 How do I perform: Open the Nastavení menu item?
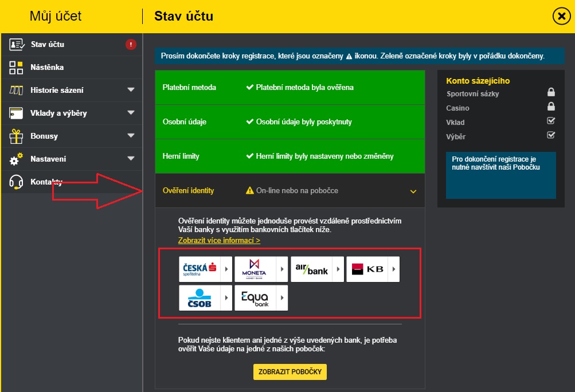click(x=72, y=159)
